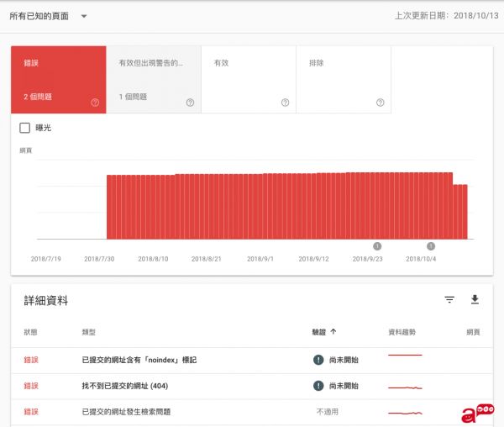Click 錯誤 status in 404 row
This screenshot has height=427, width=504.
[x=31, y=386]
